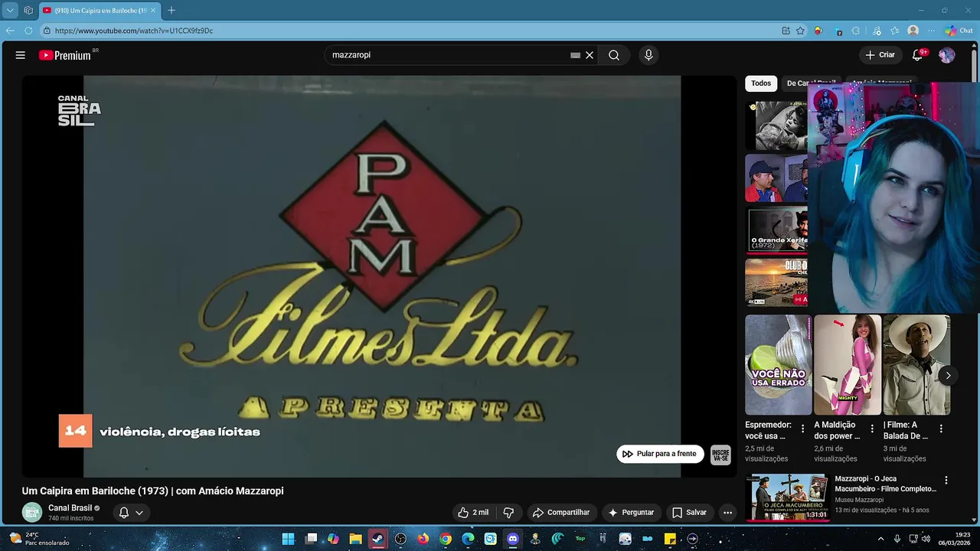
Task: Click the Criar button
Action: [880, 55]
